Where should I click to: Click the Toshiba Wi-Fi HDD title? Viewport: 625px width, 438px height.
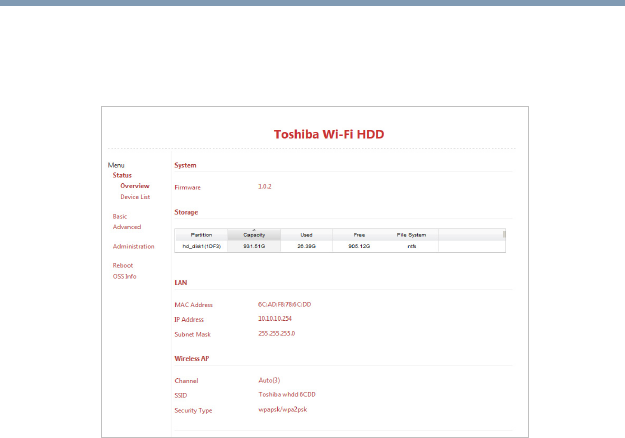click(x=329, y=134)
